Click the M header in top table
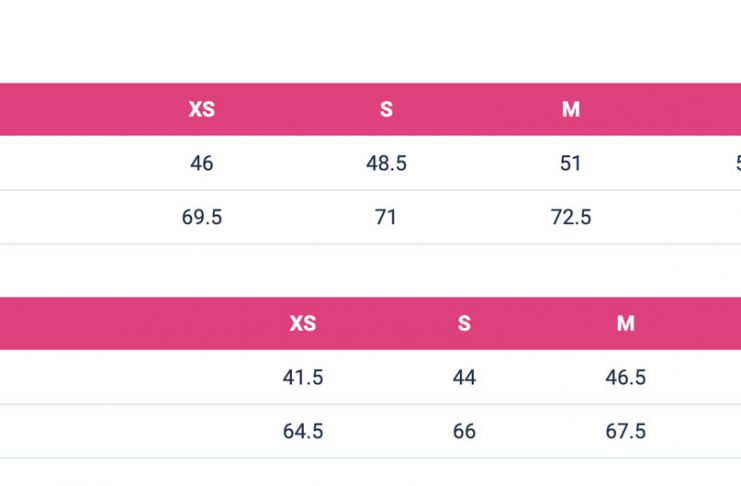The height and width of the screenshot is (486, 741). tap(571, 109)
